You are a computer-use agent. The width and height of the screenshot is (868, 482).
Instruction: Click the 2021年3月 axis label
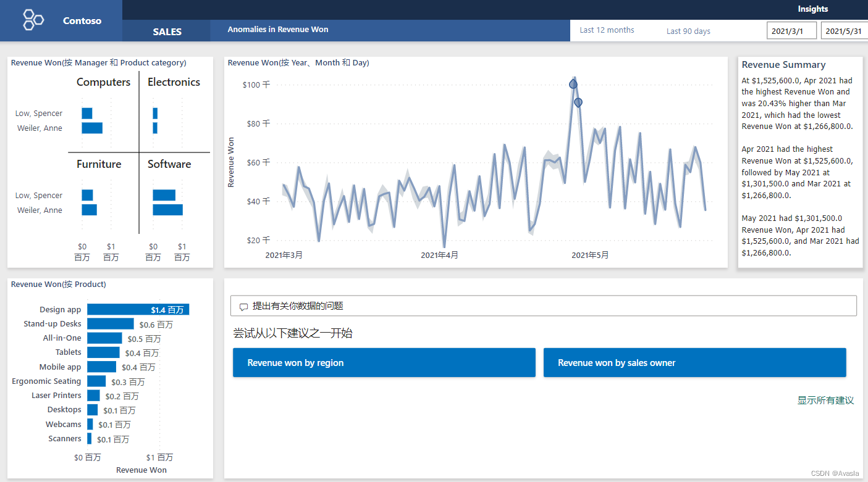[284, 255]
